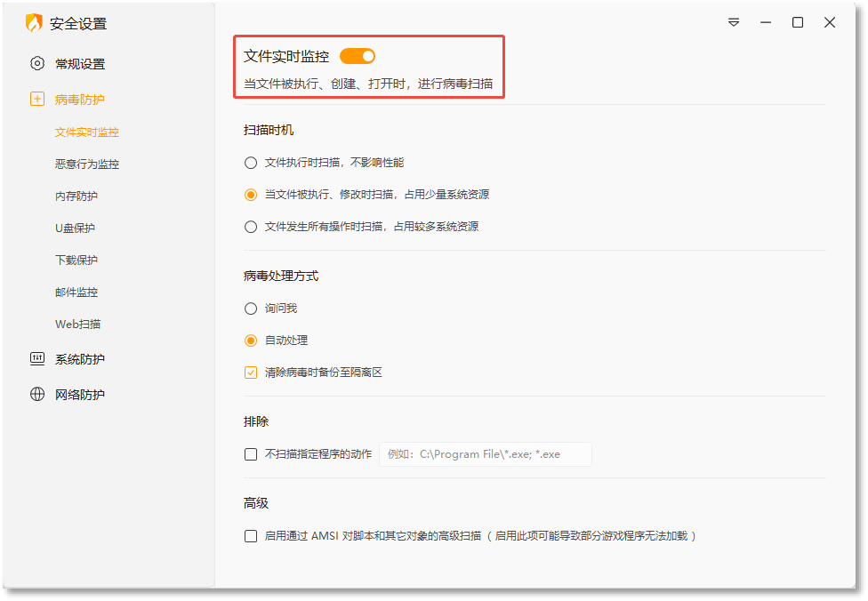Minimize the 安全设置 window

(766, 23)
